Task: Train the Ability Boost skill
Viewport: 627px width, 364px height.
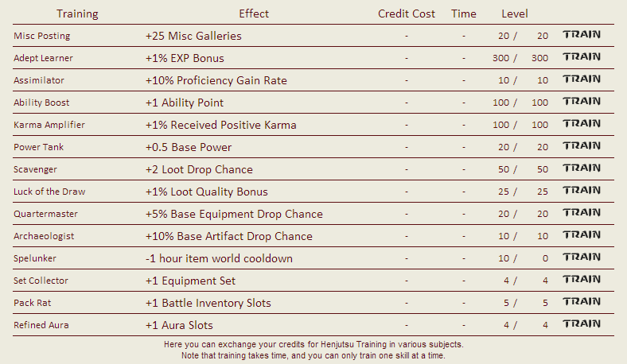Action: point(582,102)
